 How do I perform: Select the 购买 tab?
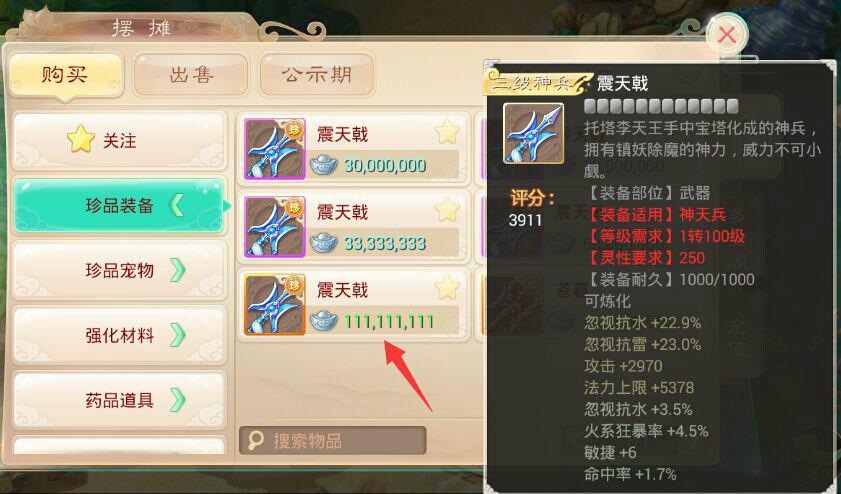click(65, 75)
